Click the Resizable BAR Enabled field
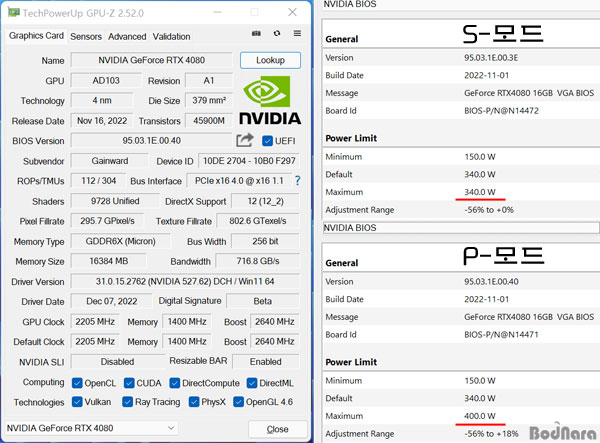This screenshot has width=600, height=443. click(266, 362)
